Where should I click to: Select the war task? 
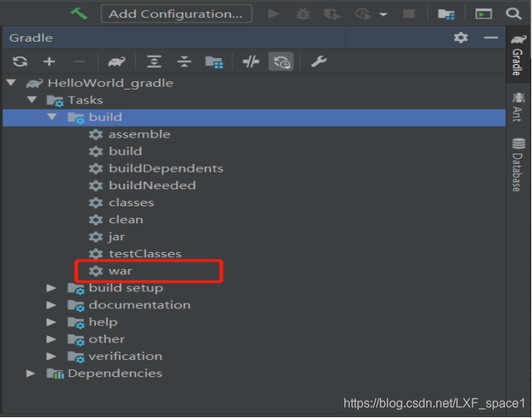click(x=120, y=271)
